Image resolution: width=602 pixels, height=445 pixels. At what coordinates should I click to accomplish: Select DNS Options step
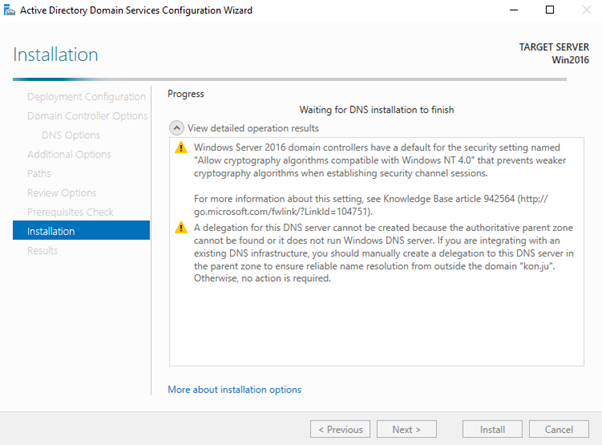[x=71, y=135]
